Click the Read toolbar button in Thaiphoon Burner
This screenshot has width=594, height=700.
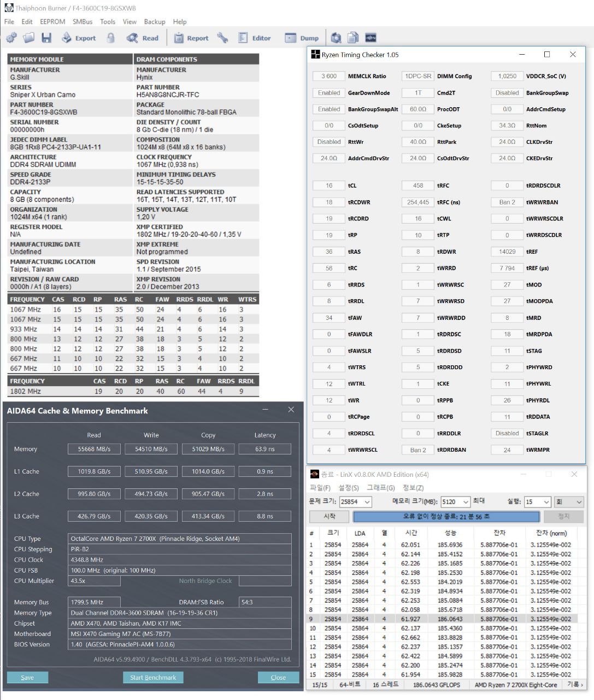(143, 38)
